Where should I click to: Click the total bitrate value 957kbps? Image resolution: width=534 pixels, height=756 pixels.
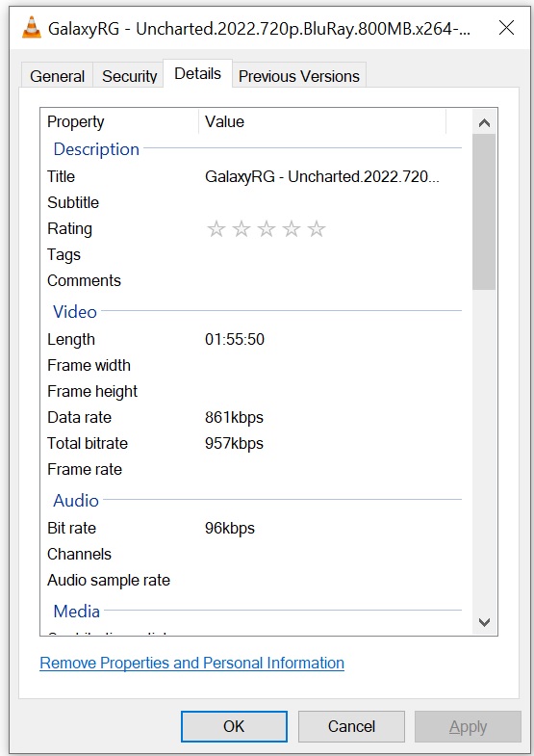[234, 444]
